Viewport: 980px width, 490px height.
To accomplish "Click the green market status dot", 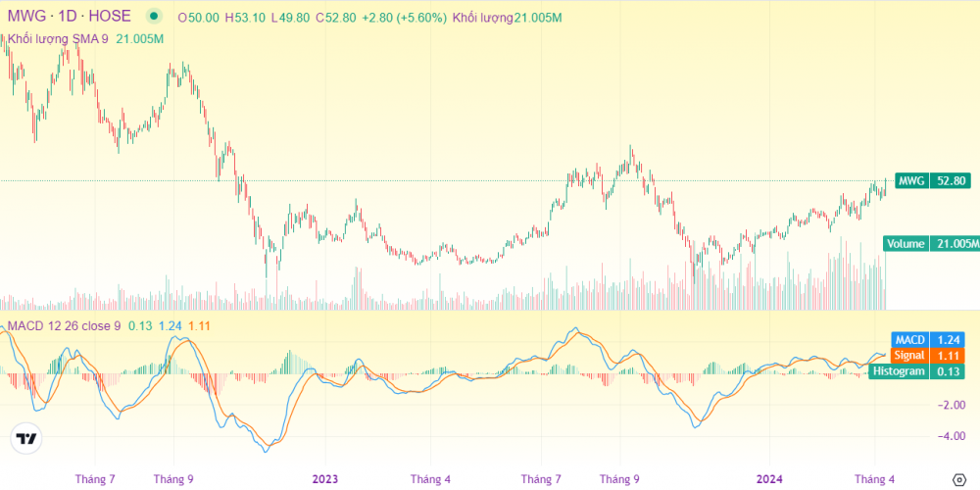I will pos(153,17).
